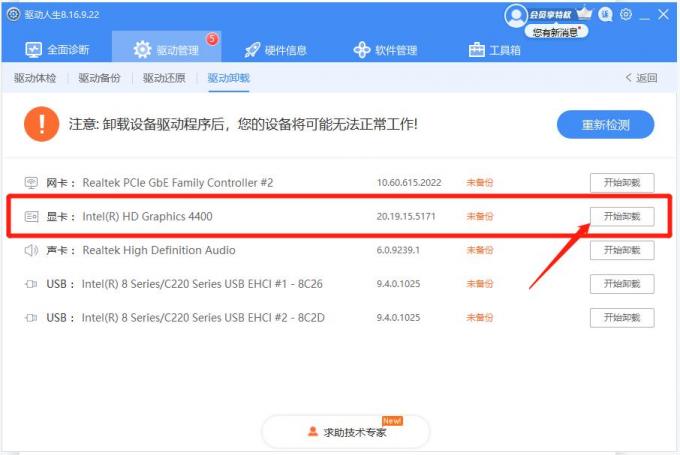Image resolution: width=680 pixels, height=455 pixels.
Task: Select the 驱动卸载 sub-tab
Action: [229, 78]
